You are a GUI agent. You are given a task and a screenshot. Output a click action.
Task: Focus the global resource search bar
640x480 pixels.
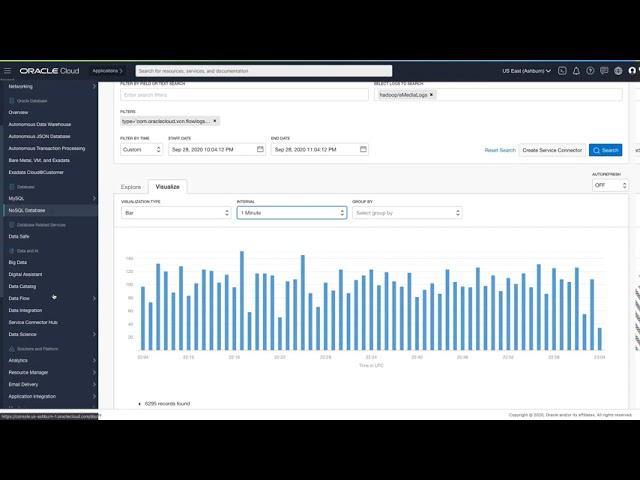(x=264, y=71)
